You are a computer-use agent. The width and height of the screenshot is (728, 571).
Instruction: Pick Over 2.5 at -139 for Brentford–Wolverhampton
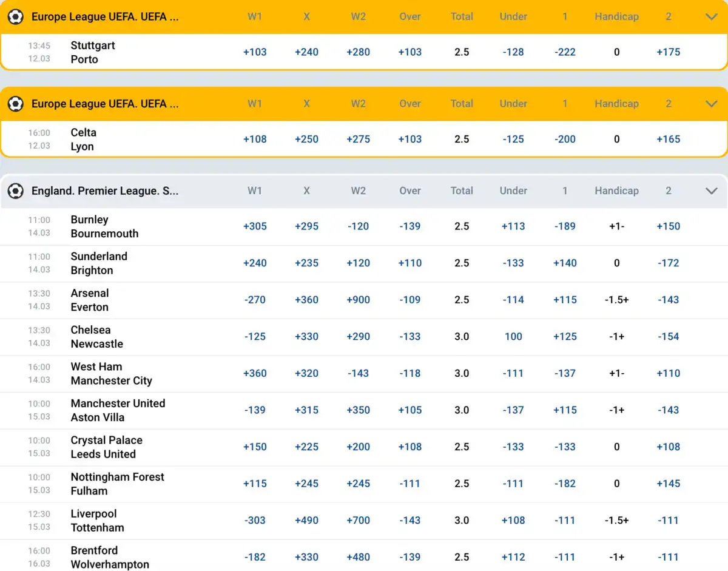(410, 557)
